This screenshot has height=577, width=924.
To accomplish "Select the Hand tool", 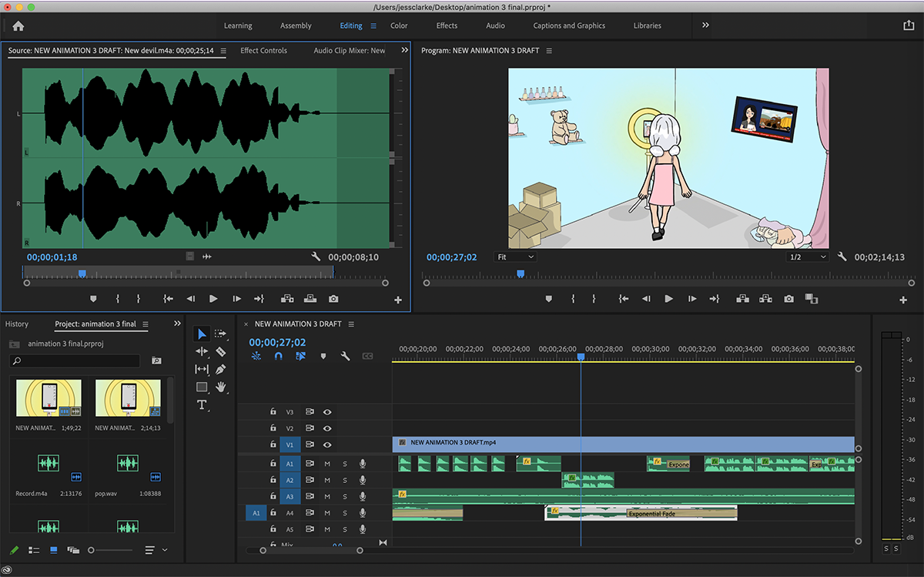I will click(221, 387).
